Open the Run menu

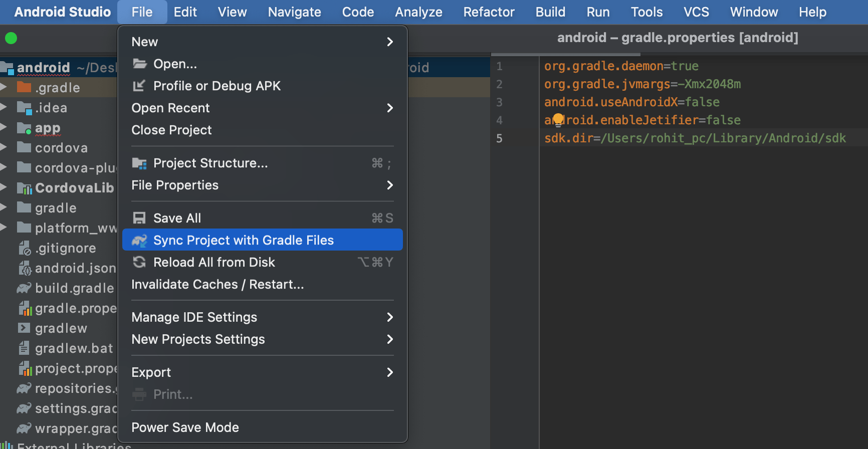pos(598,12)
